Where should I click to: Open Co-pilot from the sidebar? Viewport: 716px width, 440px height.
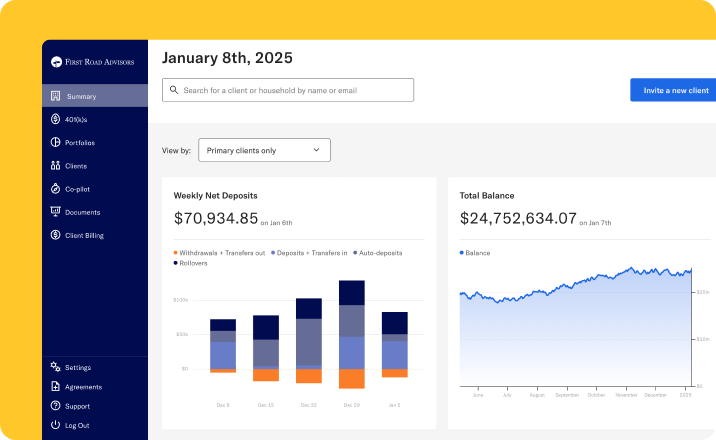click(95, 189)
